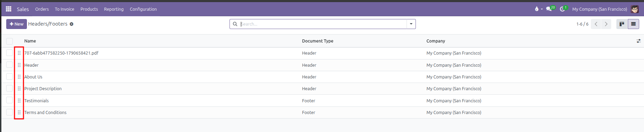This screenshot has height=132, width=644.
Task: Sort by the Name column header
Action: click(x=30, y=41)
